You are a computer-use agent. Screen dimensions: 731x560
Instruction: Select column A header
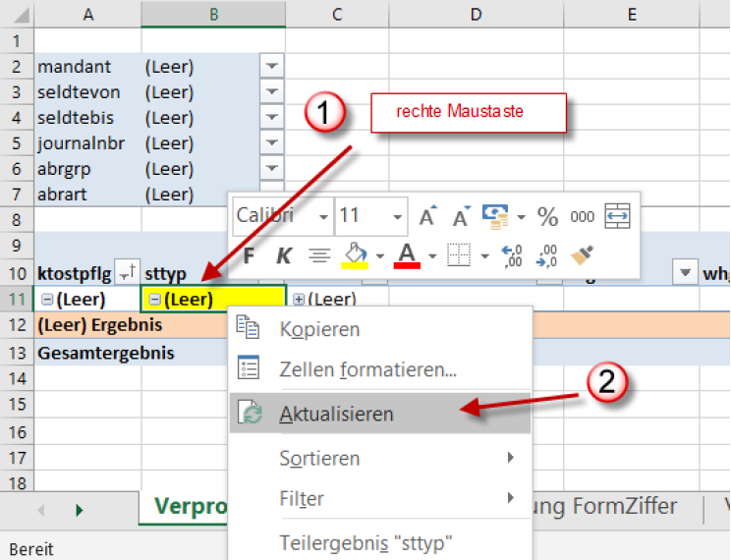click(x=87, y=14)
